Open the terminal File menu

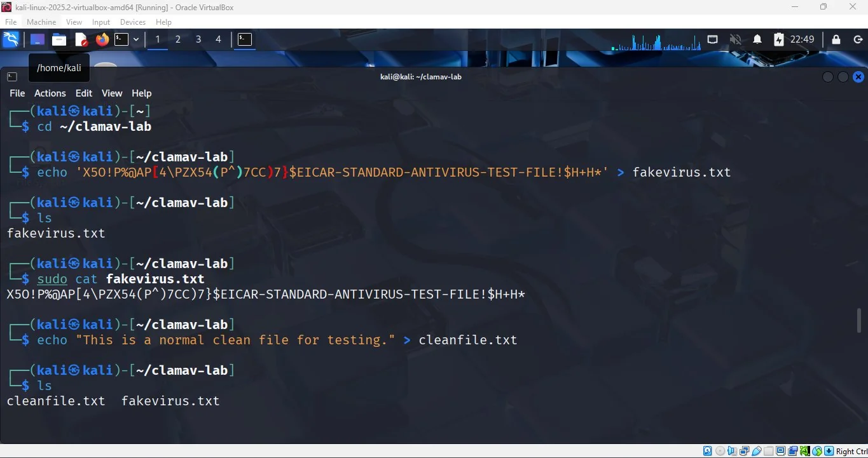[x=17, y=93]
